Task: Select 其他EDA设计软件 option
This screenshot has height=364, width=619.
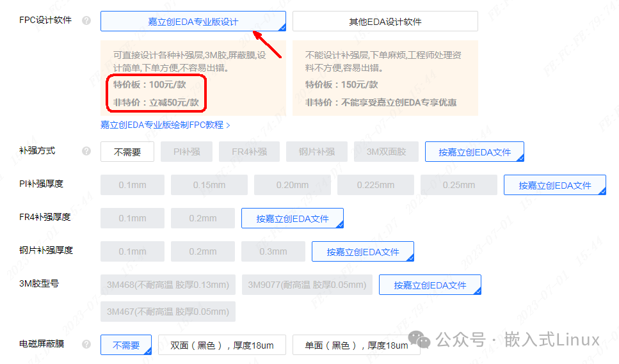Action: tap(385, 21)
